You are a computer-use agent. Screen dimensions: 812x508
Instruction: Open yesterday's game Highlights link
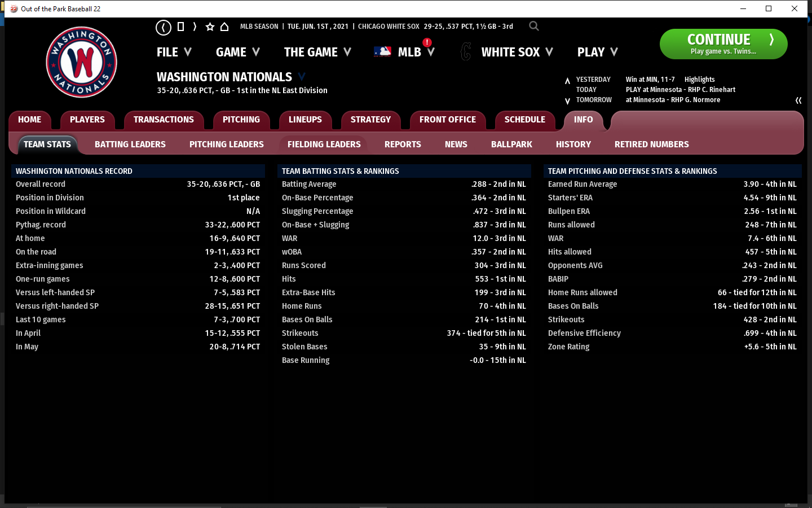pos(699,80)
